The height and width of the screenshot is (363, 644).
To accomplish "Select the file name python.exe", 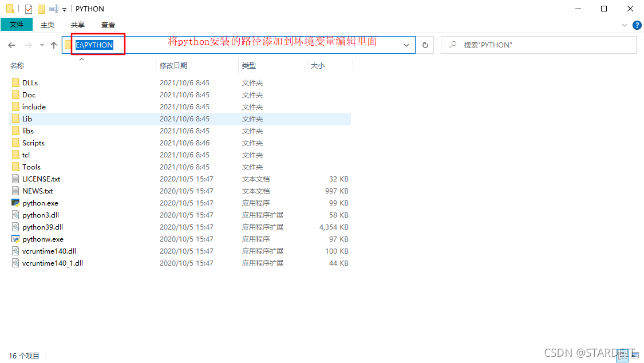I will pyautogui.click(x=40, y=203).
